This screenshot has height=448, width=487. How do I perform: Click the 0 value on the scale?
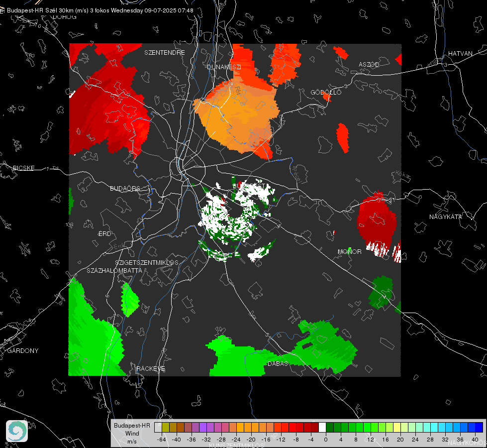pos(325,440)
